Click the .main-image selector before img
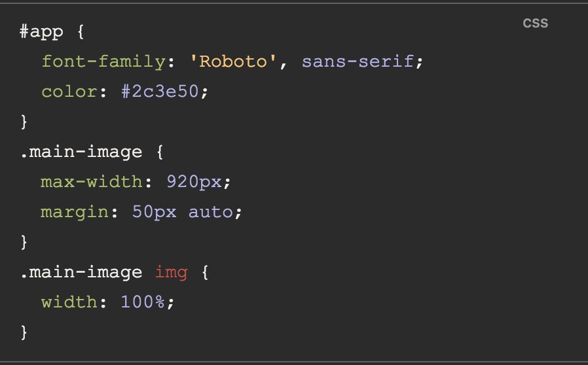 coord(81,272)
